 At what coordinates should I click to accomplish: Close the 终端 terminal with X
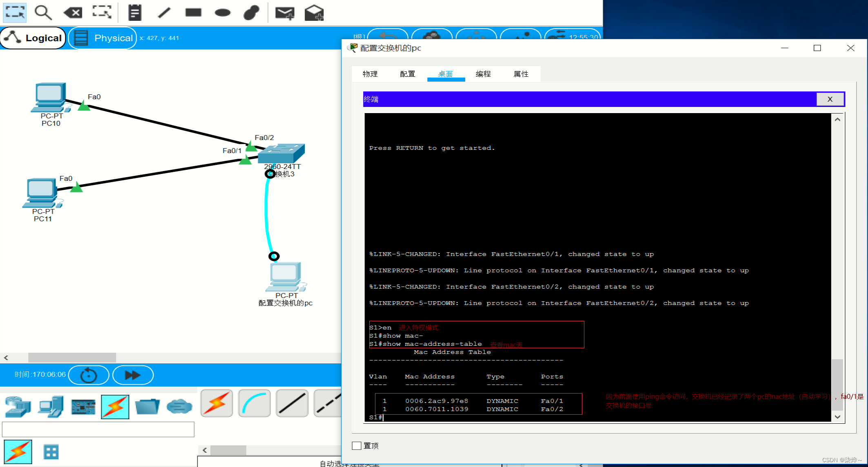pos(830,99)
